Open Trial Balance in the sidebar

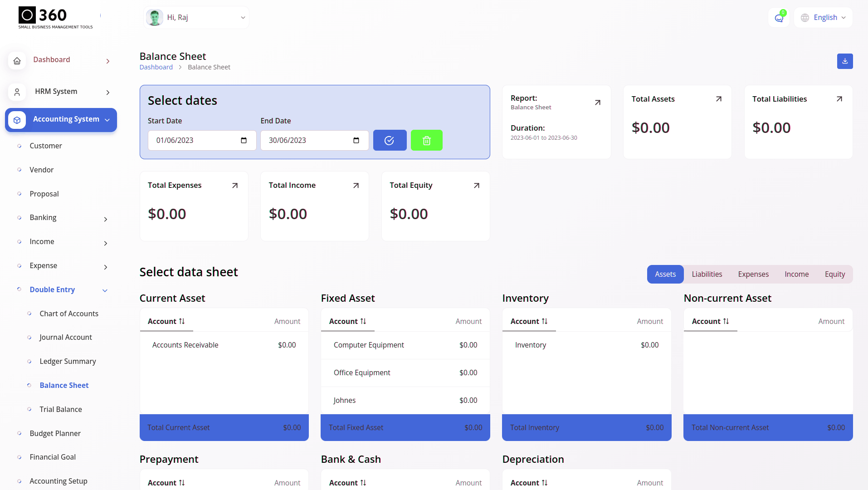(x=61, y=409)
